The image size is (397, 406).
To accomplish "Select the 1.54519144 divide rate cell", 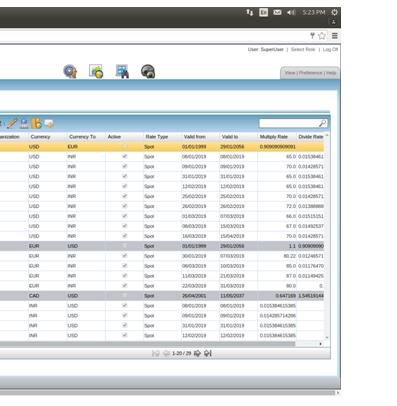I will click(x=310, y=296).
